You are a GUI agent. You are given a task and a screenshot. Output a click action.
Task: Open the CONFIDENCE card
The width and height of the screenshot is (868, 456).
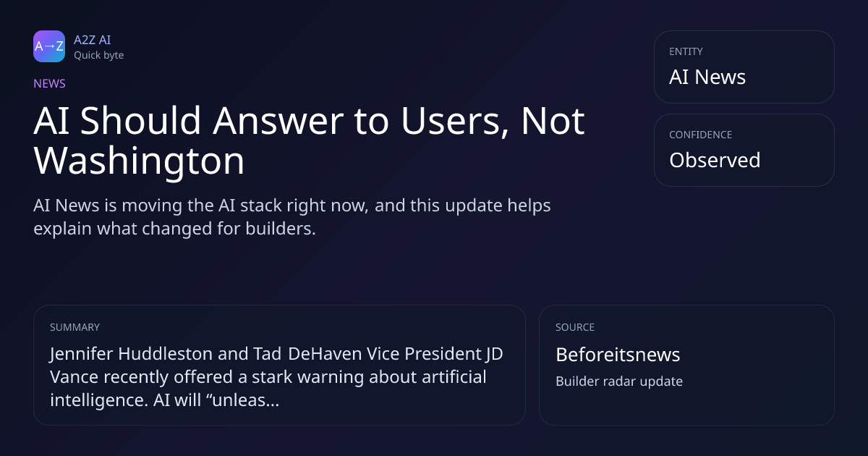click(x=744, y=150)
